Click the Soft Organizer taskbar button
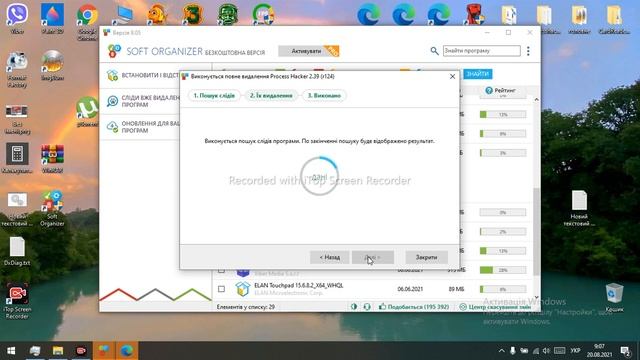The width and height of the screenshot is (640, 360). (104, 351)
